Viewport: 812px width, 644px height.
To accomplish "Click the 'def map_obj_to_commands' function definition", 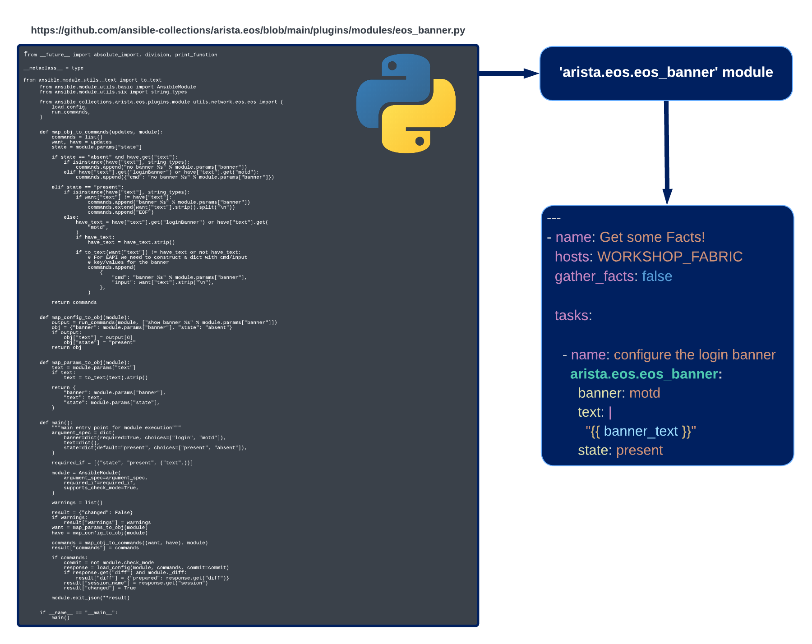I will 101,132.
